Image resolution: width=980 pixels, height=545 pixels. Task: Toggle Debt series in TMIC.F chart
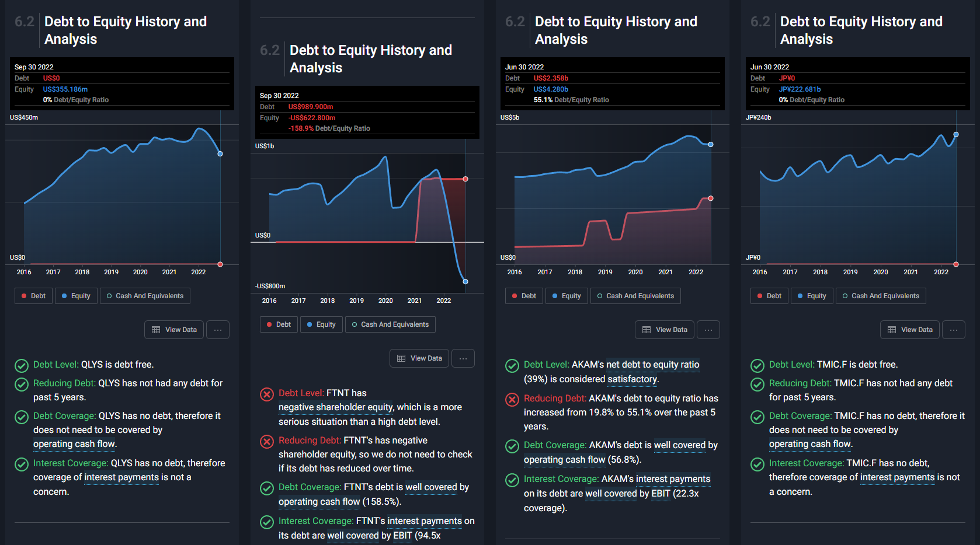tap(769, 296)
